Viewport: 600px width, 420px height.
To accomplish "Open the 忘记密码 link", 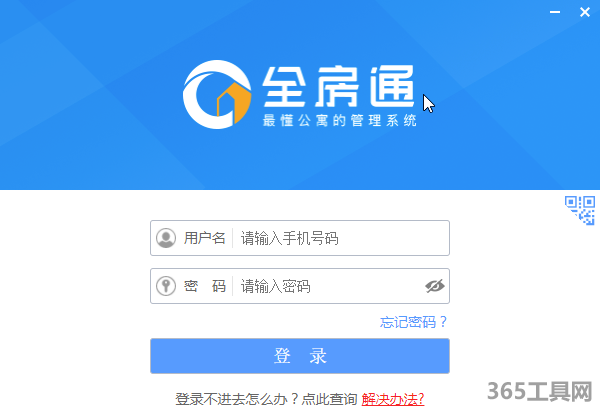I will click(413, 322).
